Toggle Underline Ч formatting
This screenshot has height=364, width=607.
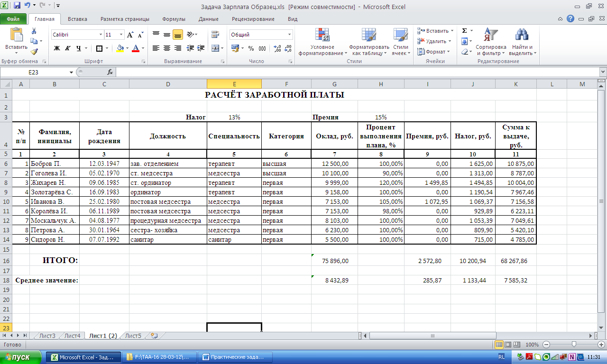coord(79,48)
